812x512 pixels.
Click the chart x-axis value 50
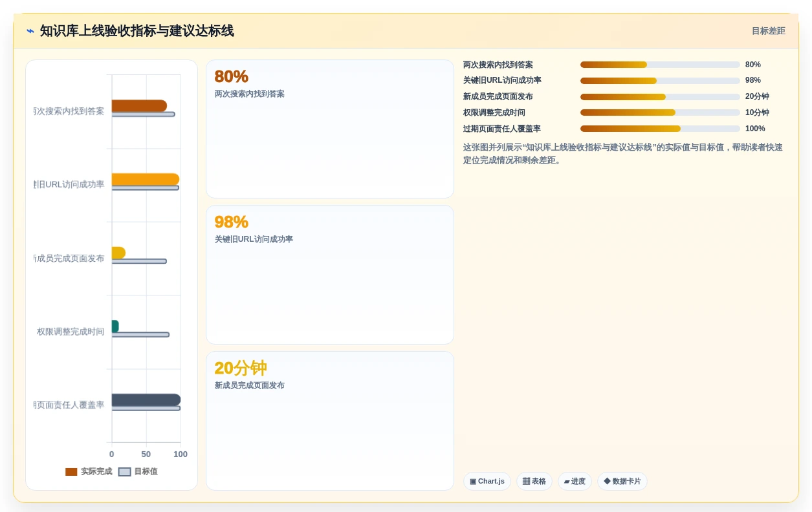pos(146,454)
